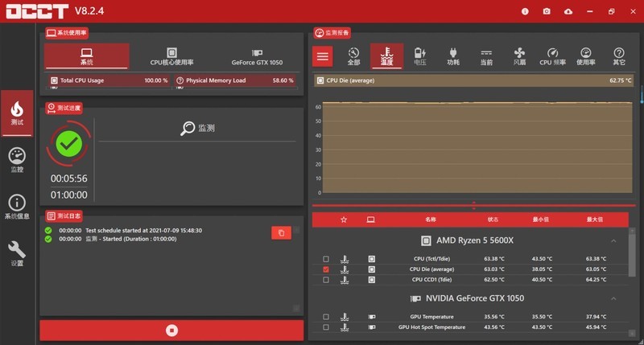Viewport: 644px width, 345px height.
Task: Open the 监控 monitoring sidebar section
Action: tap(17, 160)
